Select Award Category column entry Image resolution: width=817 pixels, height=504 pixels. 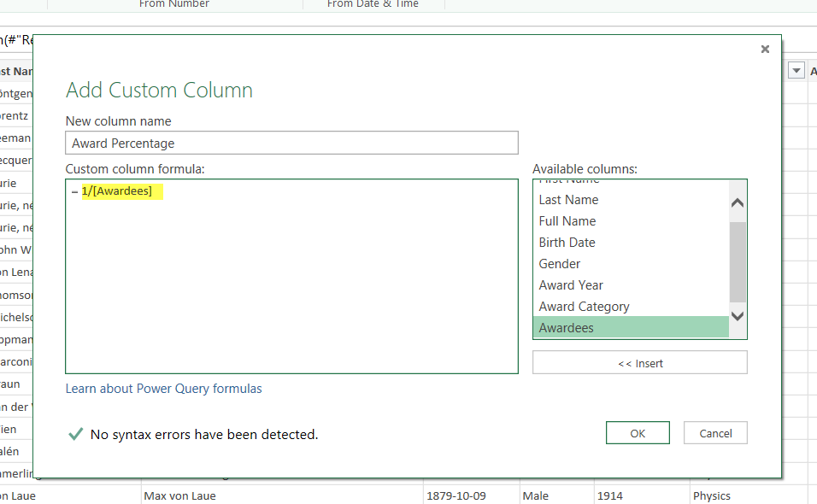584,307
